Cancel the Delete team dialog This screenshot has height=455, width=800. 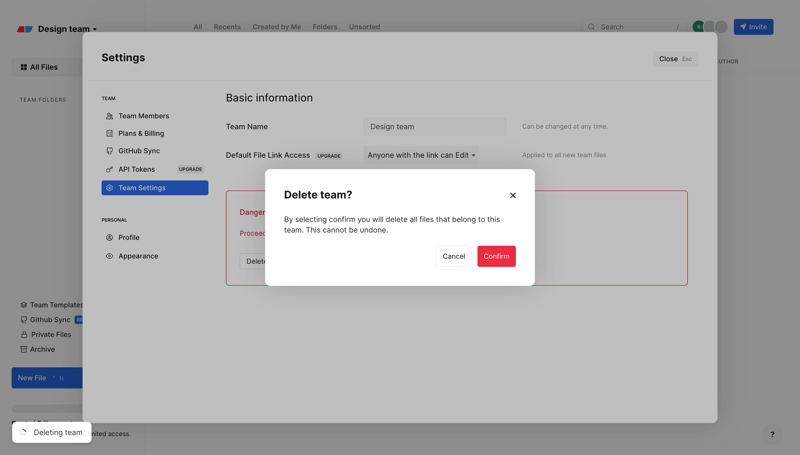tap(454, 256)
